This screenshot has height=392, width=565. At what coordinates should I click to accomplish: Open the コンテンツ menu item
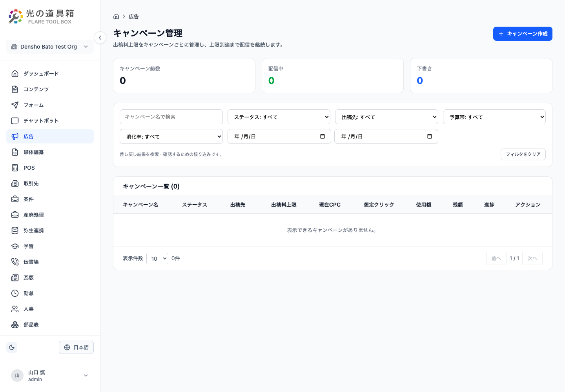(50, 89)
